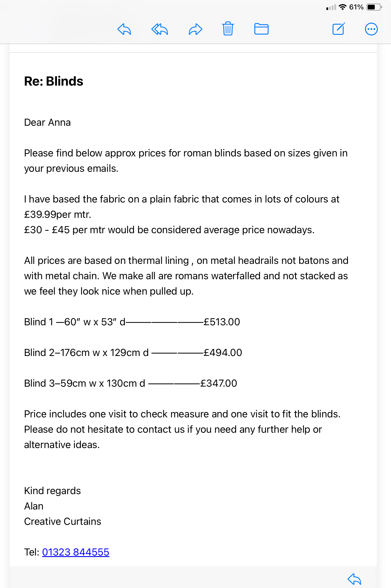Tap the Blind 2 price line £494.00
Screen dimensions: 391x588
[223, 352]
